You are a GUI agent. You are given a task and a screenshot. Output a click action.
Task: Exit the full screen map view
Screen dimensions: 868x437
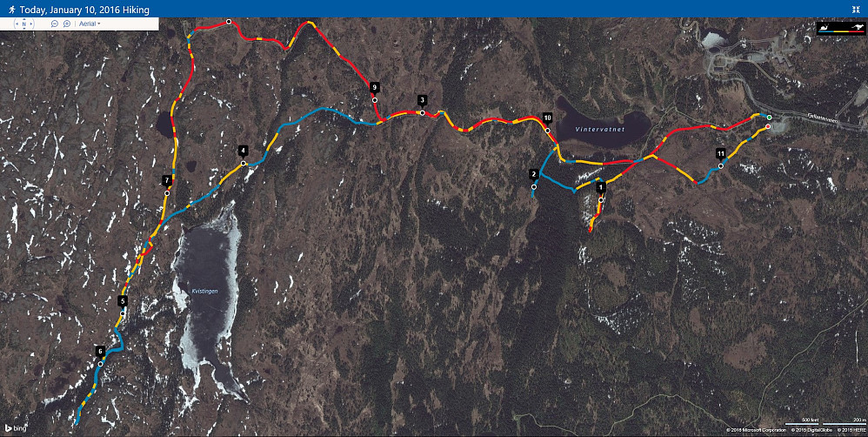(857, 10)
